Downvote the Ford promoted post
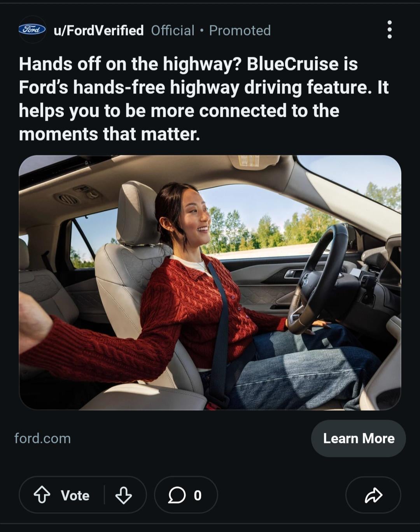 pyautogui.click(x=123, y=495)
